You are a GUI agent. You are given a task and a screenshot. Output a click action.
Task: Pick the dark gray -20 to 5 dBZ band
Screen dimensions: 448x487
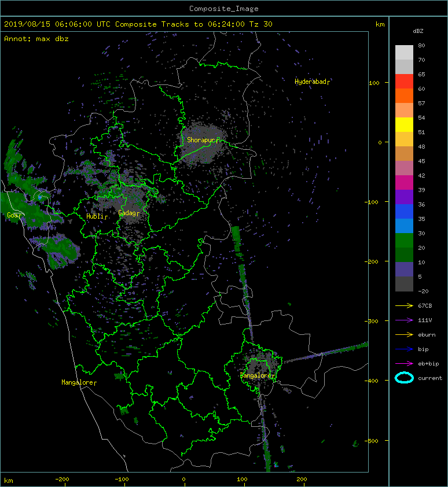(404, 284)
